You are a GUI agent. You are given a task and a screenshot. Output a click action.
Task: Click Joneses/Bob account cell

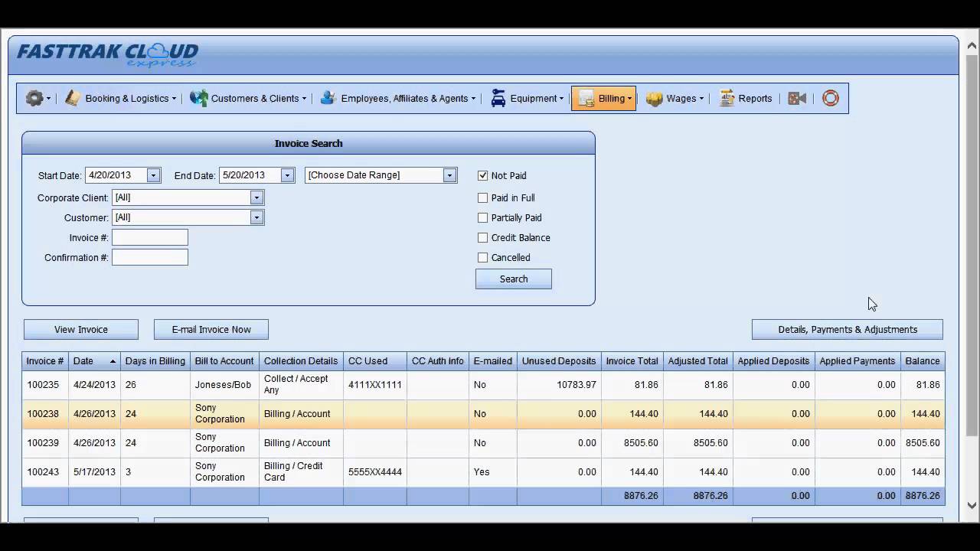[x=224, y=385]
